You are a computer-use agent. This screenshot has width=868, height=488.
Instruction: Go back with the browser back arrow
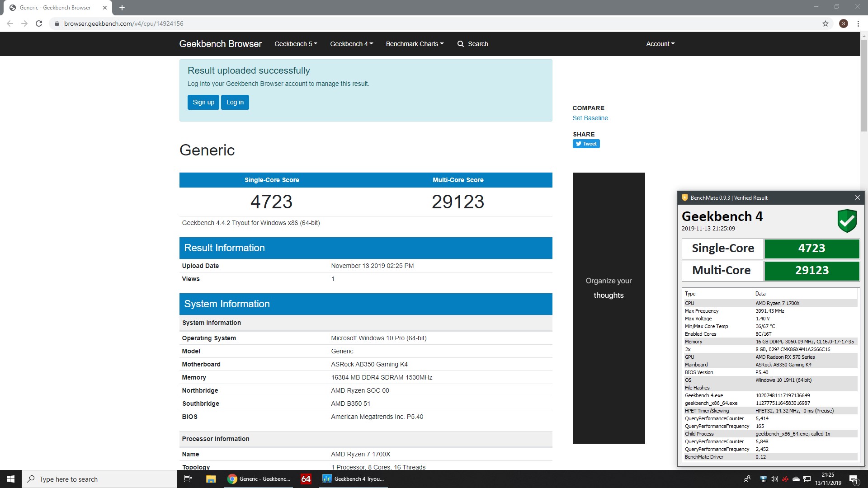click(x=10, y=23)
